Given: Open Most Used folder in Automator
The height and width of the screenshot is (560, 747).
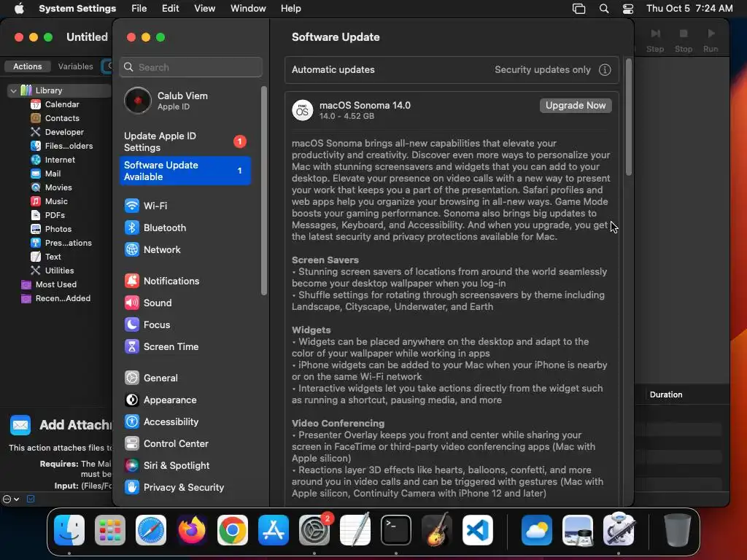Looking at the screenshot, I should pyautogui.click(x=49, y=284).
